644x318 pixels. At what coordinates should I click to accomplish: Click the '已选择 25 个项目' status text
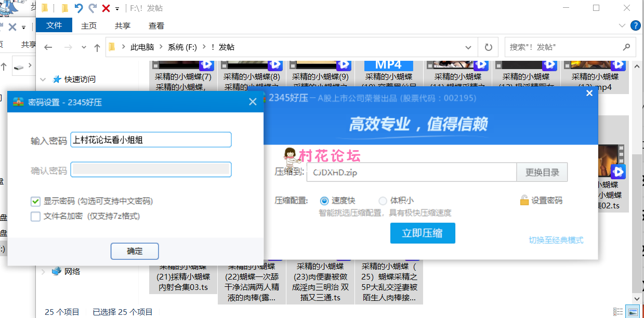tap(123, 312)
